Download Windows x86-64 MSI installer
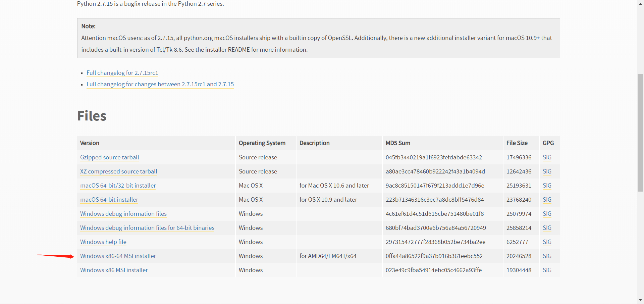This screenshot has width=644, height=304. point(118,256)
